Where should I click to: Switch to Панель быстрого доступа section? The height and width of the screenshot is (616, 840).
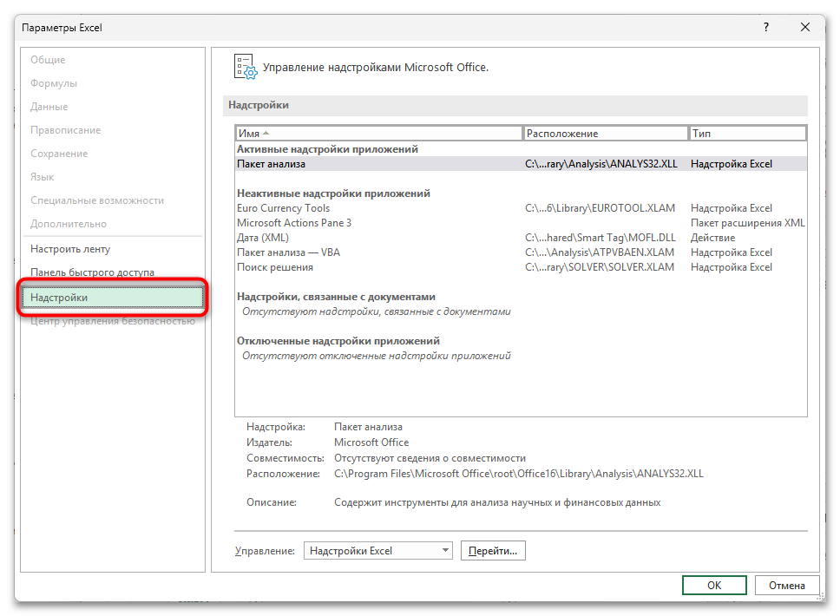(92, 272)
